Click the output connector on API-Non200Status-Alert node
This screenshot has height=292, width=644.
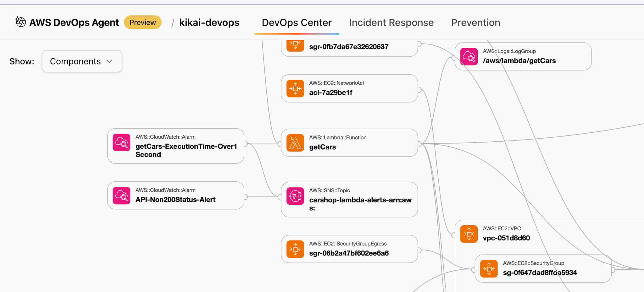(245, 197)
